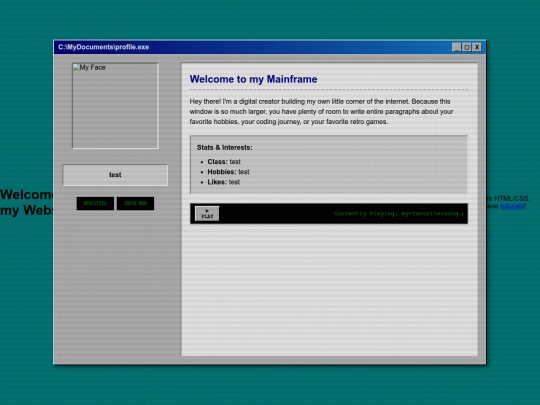Maximize the profile.exe window
The image size is (540, 405).
click(x=467, y=47)
